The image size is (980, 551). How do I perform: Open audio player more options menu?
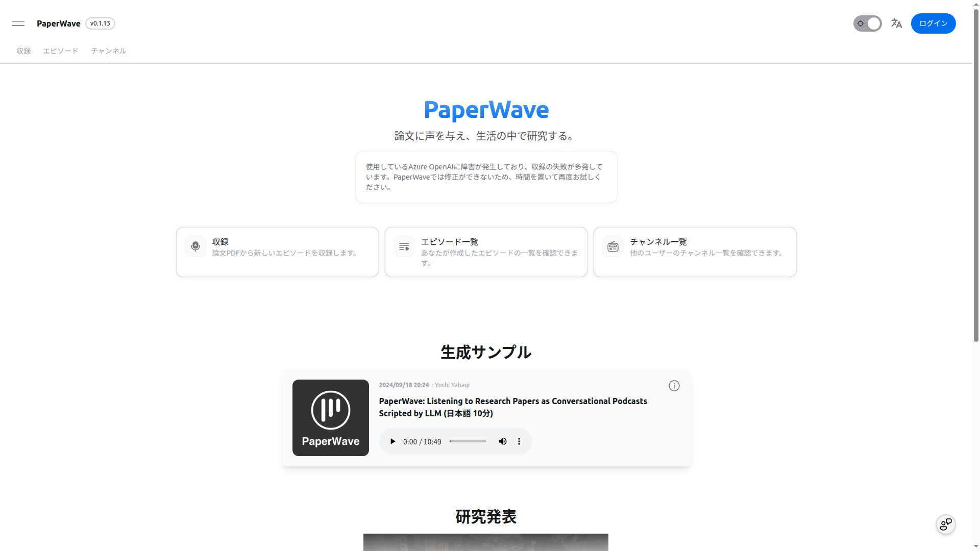519,442
